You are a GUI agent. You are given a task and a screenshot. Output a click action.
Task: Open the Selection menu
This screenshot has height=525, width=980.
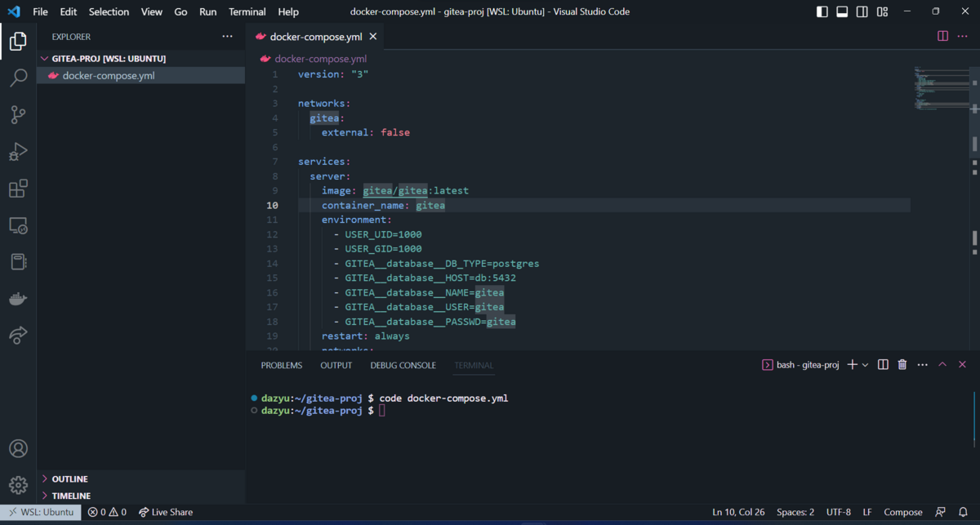pyautogui.click(x=109, y=11)
